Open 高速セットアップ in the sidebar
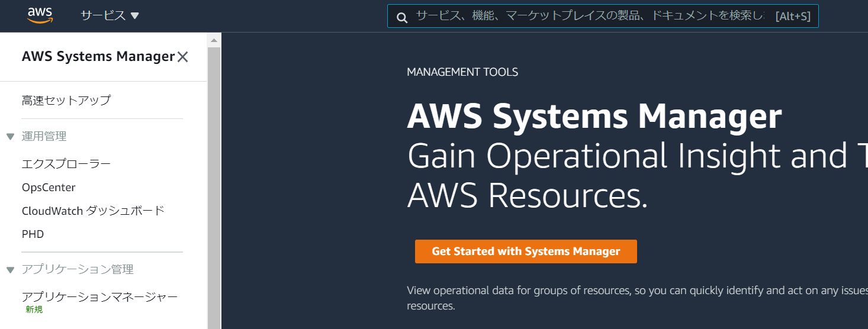 pyautogui.click(x=66, y=101)
